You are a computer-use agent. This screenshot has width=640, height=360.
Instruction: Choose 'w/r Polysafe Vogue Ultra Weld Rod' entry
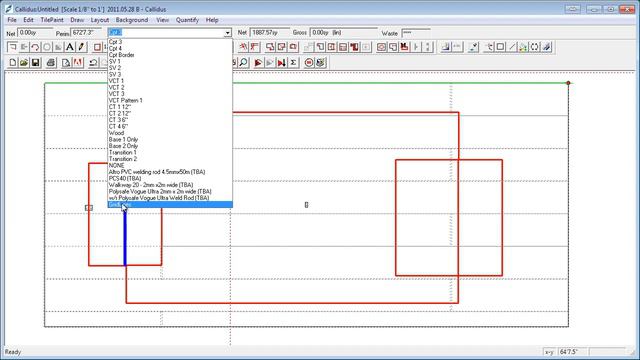coord(170,198)
